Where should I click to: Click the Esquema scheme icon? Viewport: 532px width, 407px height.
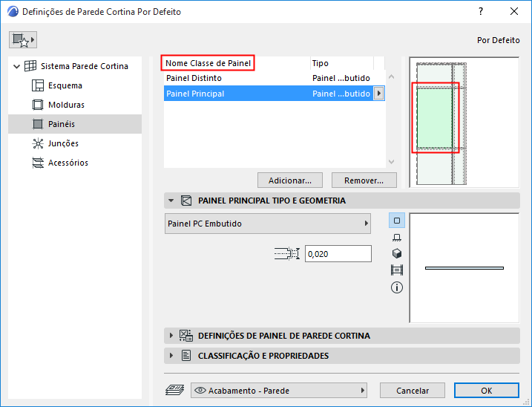[x=38, y=85]
